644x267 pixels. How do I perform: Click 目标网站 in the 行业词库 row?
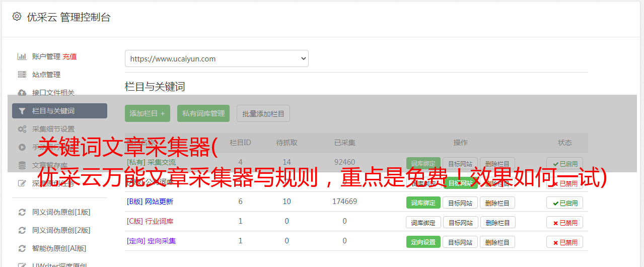pos(460,222)
